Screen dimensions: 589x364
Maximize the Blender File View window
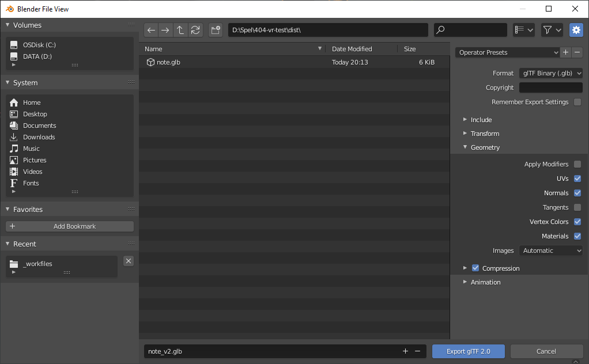click(549, 9)
